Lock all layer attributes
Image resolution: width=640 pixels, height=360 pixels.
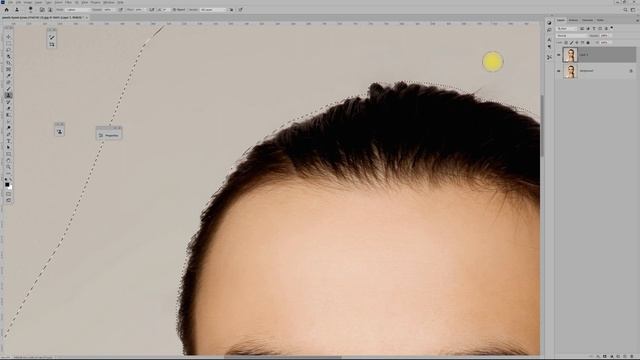(588, 42)
